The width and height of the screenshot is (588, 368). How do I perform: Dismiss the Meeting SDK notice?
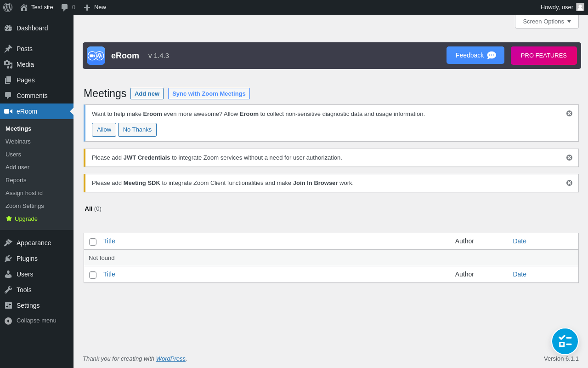click(x=569, y=183)
